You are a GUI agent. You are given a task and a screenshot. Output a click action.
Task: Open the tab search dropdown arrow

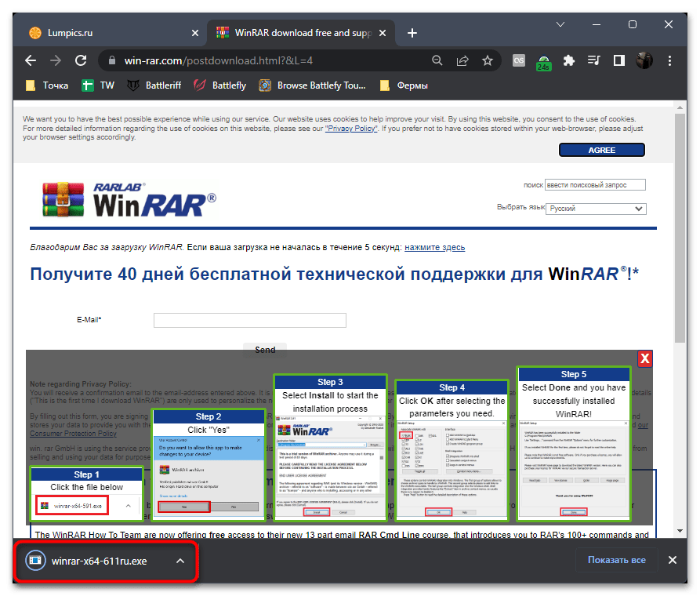560,24
